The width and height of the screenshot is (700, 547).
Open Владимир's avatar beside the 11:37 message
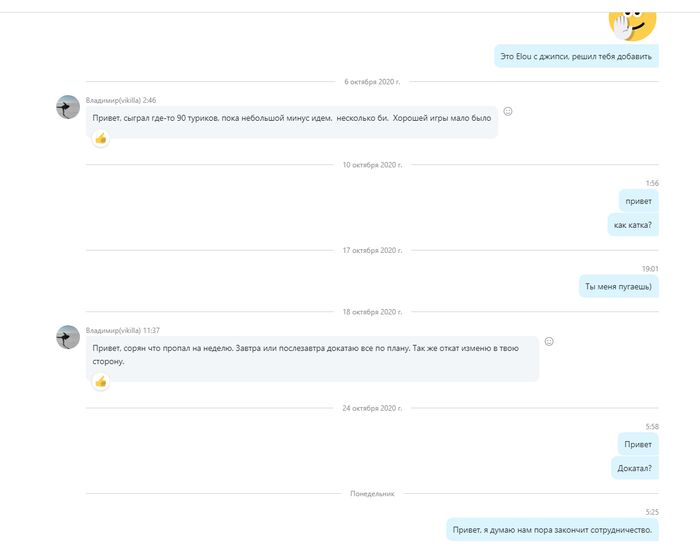click(68, 337)
